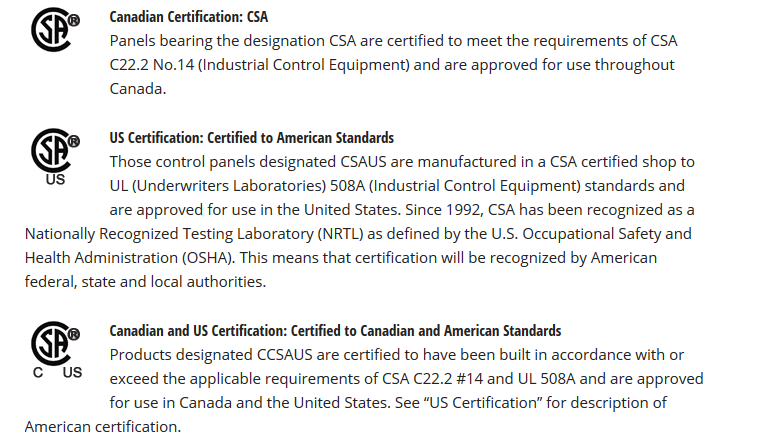
Task: Click the 'C US' label under the third logo
Action: point(57,373)
